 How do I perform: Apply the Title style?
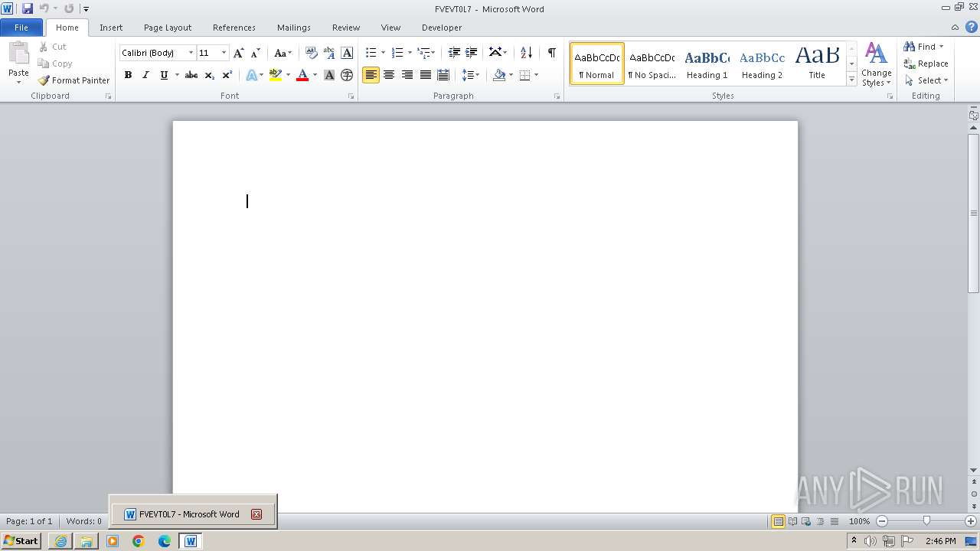pyautogui.click(x=817, y=64)
